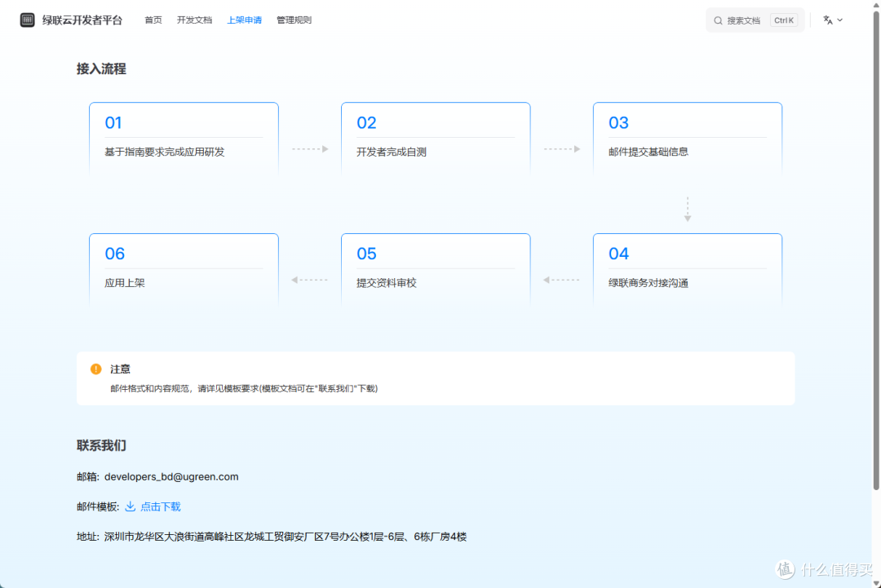Click the step 04 card number
The width and height of the screenshot is (881, 588).
click(x=618, y=254)
